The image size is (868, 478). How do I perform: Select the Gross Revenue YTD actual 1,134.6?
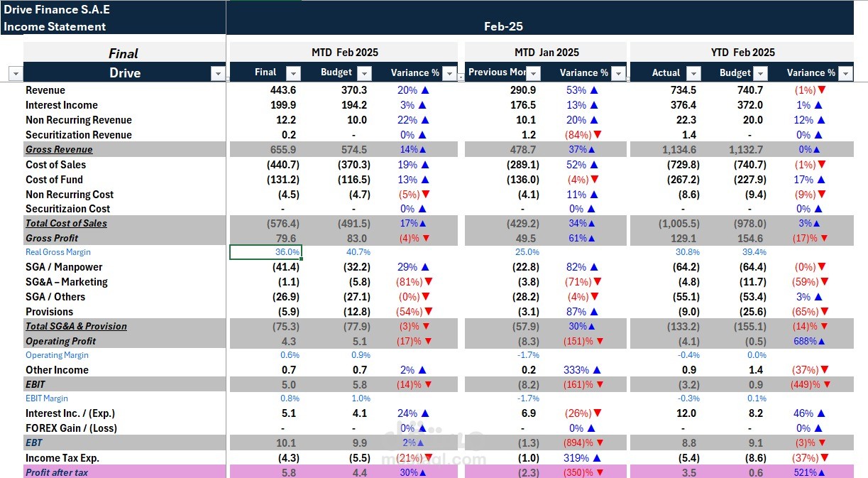pyautogui.click(x=678, y=150)
